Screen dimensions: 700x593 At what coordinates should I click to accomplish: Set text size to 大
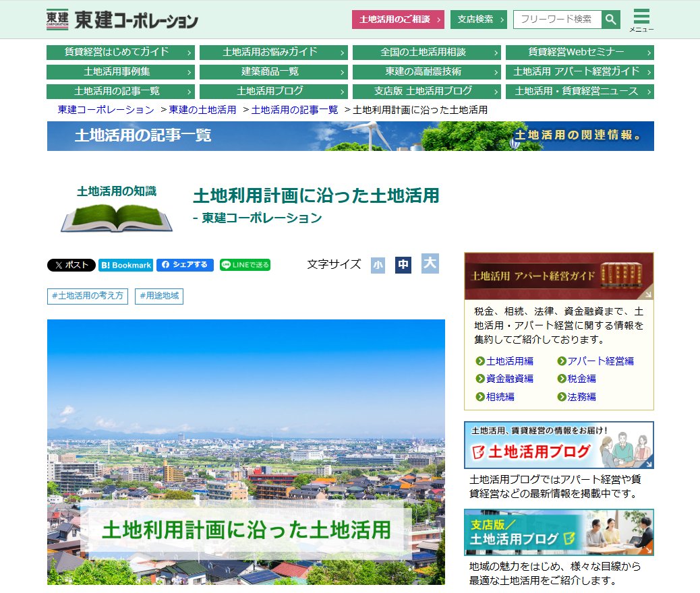coord(430,263)
